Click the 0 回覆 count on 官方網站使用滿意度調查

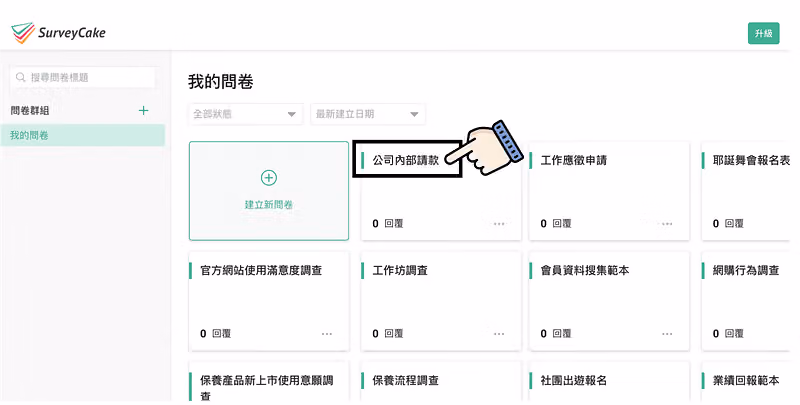(x=215, y=334)
